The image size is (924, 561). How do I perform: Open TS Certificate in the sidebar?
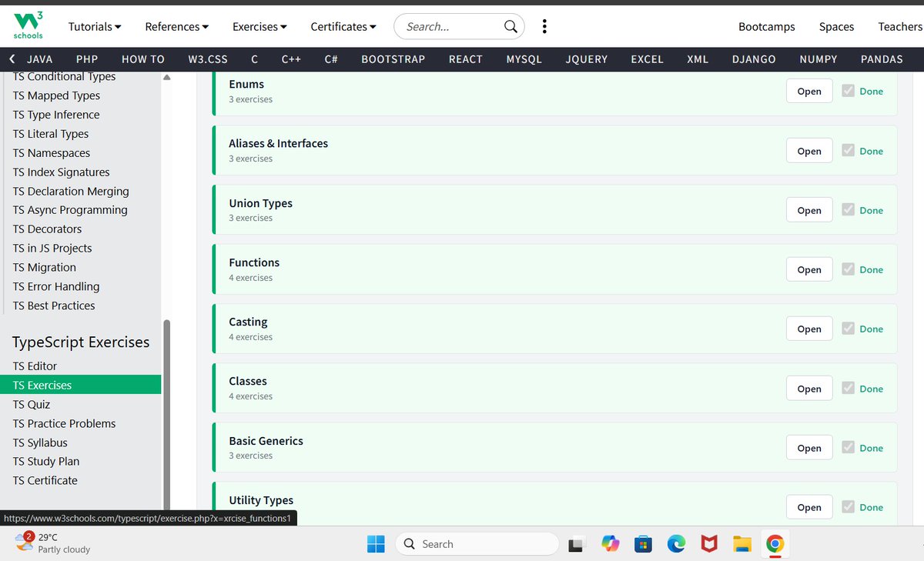pyautogui.click(x=45, y=480)
